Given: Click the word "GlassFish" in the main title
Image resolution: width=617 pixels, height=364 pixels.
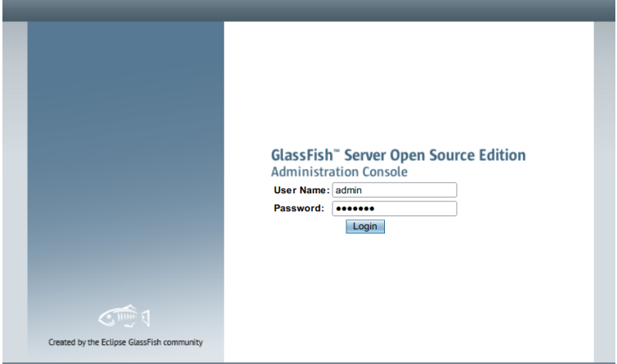Looking at the screenshot, I should point(302,155).
